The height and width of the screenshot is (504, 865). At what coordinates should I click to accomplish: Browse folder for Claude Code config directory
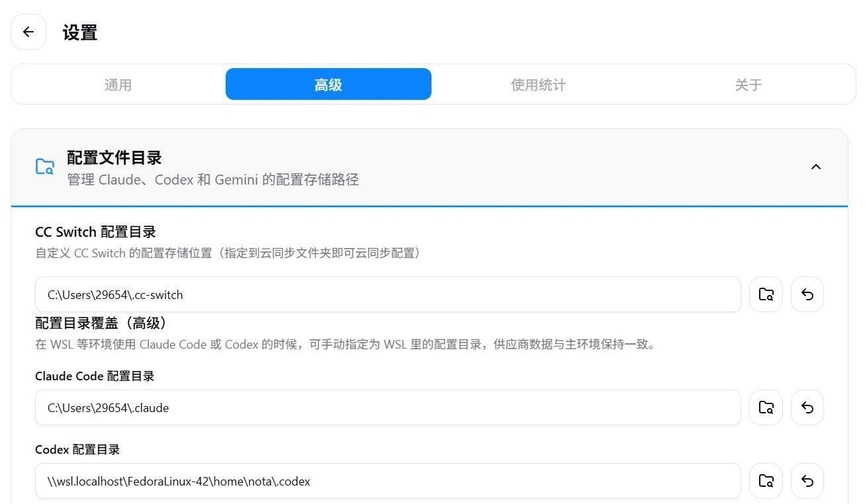pos(766,407)
